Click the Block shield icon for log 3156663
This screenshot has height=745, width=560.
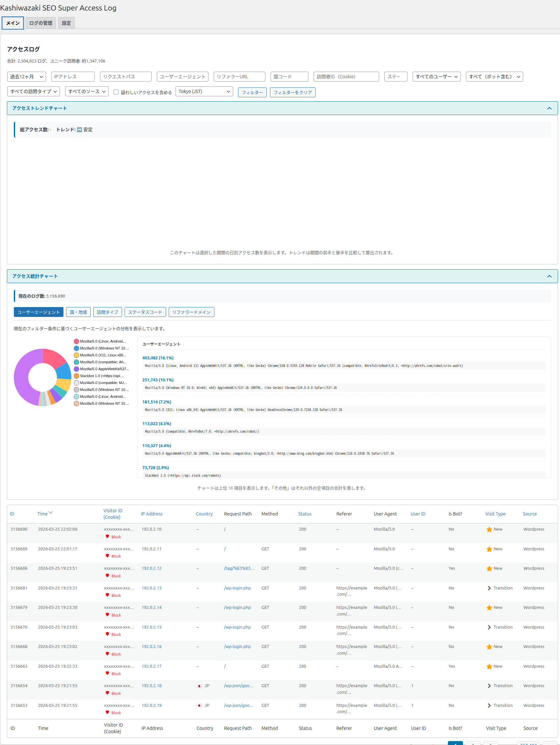107,673
